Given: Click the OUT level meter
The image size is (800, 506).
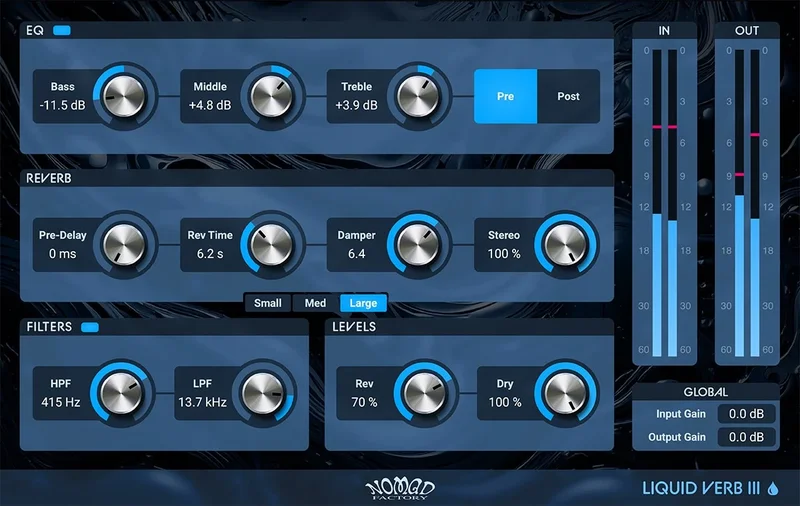Looking at the screenshot, I should coord(747,203).
